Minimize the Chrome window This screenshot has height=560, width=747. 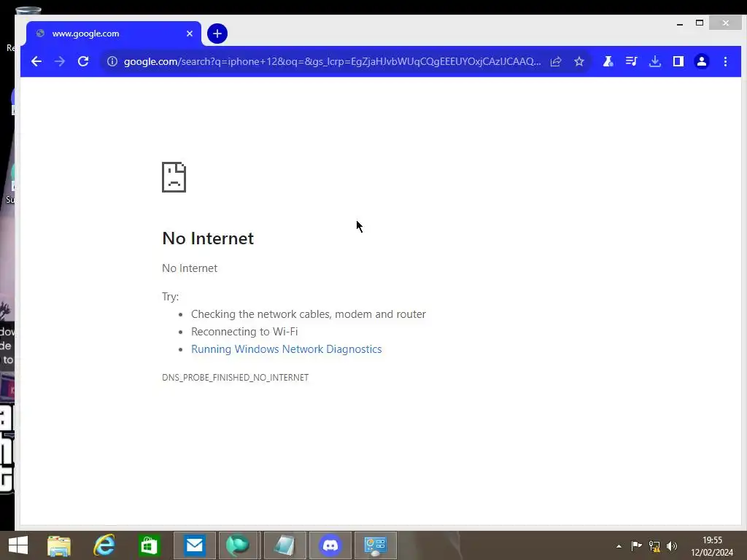680,23
